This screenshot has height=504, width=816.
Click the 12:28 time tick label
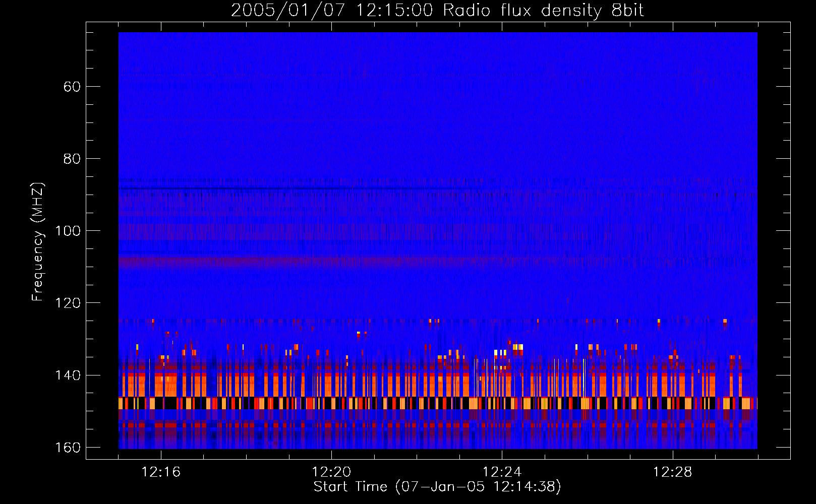672,472
